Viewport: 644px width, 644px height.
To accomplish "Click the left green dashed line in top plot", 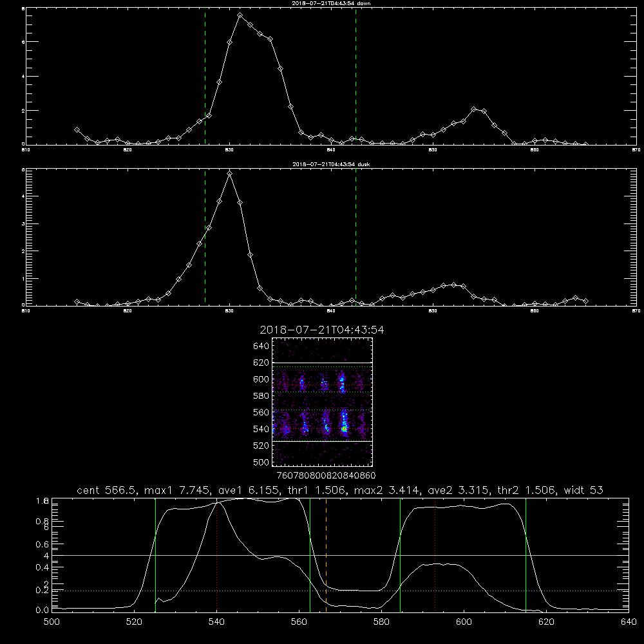I will tap(205, 77).
